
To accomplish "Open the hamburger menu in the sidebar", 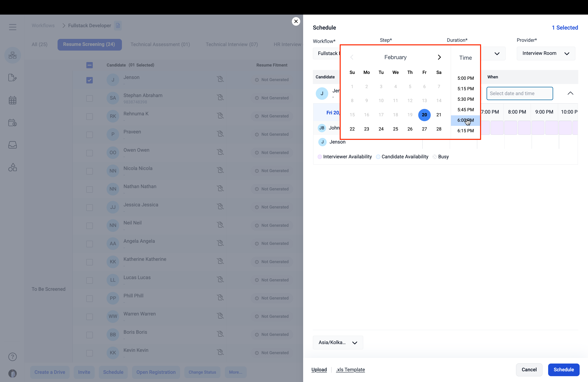I will [12, 27].
